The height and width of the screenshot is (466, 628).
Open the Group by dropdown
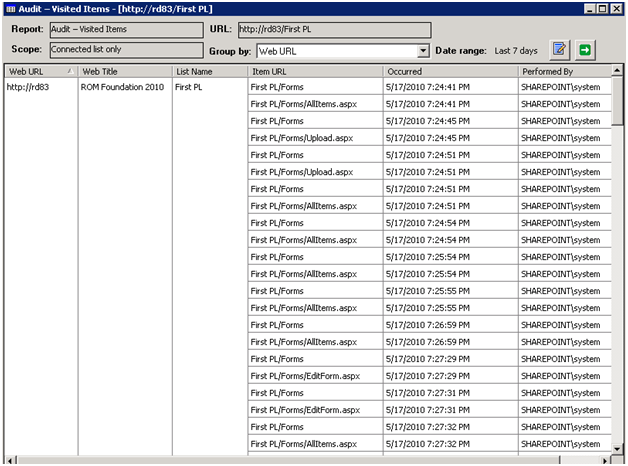coord(423,50)
